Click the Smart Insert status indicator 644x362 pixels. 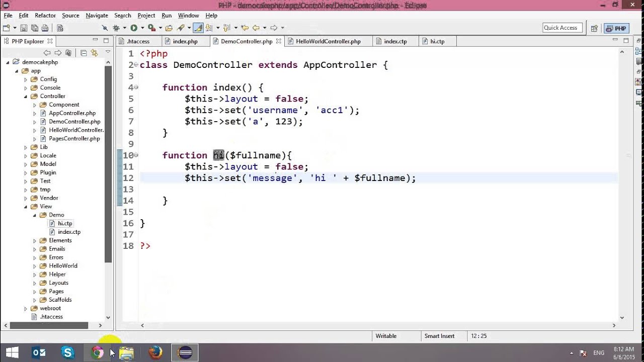tap(439, 336)
